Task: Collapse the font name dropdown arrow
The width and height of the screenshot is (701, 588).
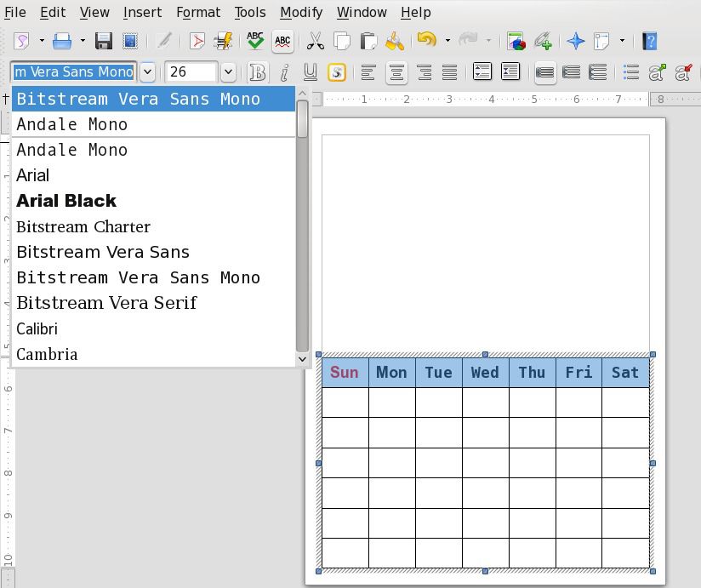Action: [148, 72]
